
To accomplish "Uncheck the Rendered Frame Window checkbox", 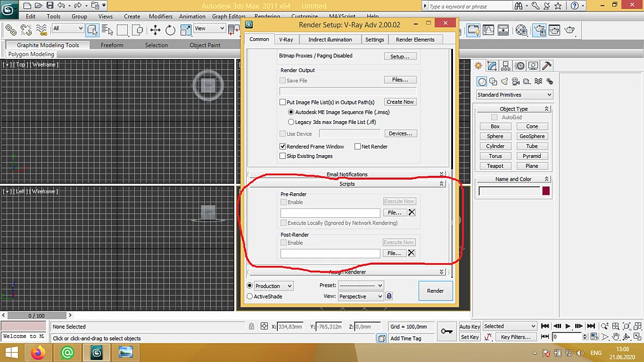I will coord(283,146).
